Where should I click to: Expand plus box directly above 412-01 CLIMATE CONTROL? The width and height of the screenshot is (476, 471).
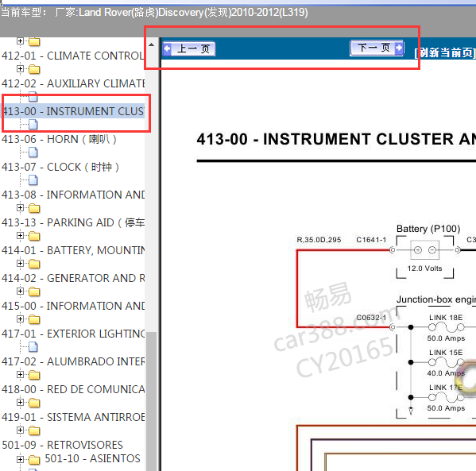point(20,41)
